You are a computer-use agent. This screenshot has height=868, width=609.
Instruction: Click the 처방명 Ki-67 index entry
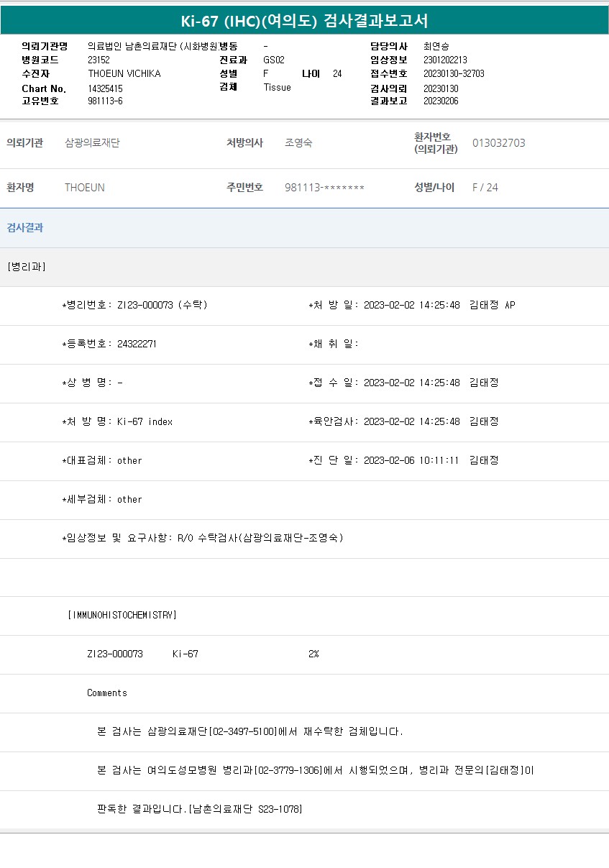click(145, 421)
